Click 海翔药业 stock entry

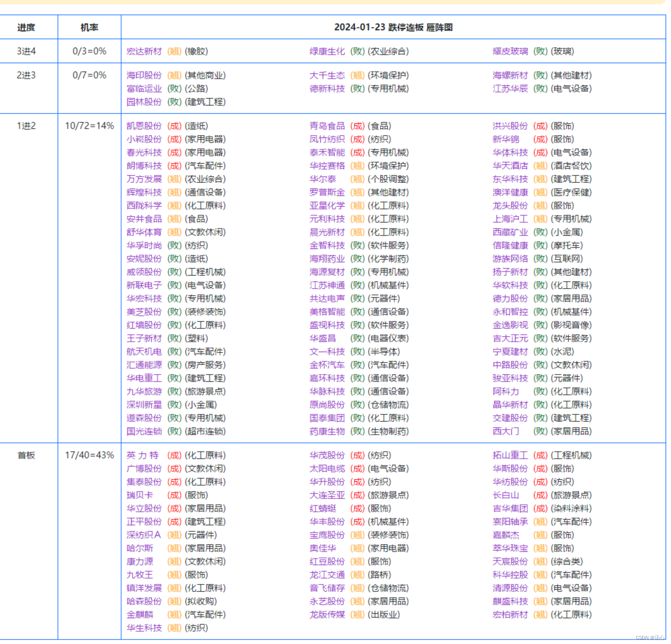(x=327, y=259)
